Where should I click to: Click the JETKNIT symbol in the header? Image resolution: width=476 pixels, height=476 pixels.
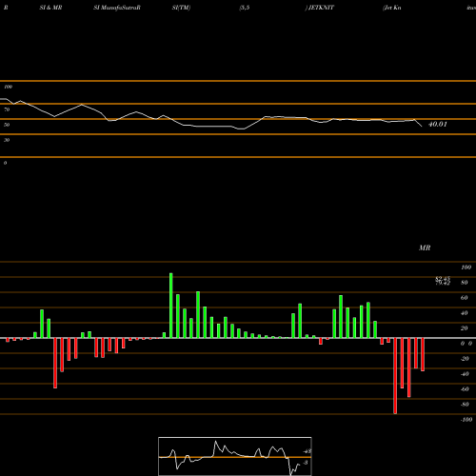pos(321,8)
